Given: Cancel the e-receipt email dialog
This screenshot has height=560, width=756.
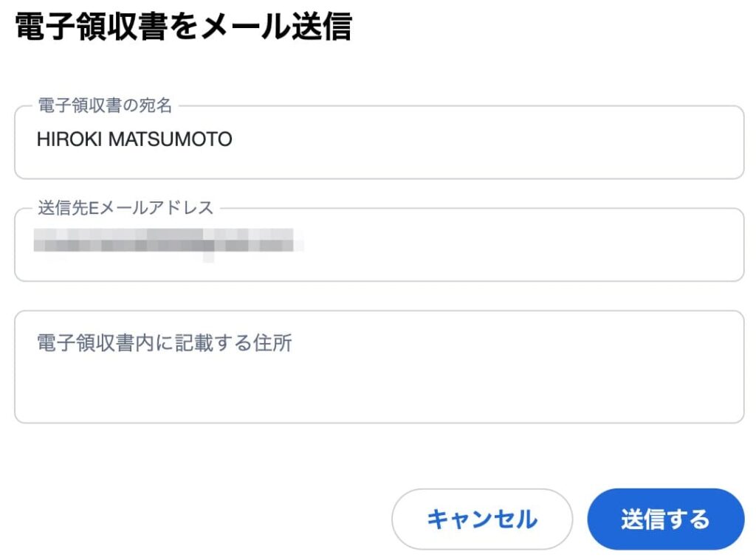Looking at the screenshot, I should (481, 519).
